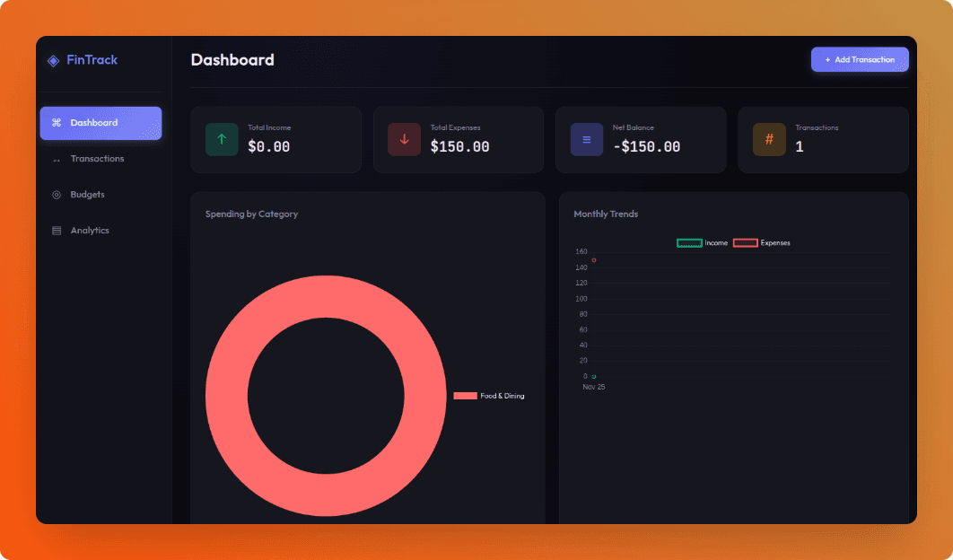Toggle the Food & Dining legend entry
953x560 pixels.
click(489, 395)
